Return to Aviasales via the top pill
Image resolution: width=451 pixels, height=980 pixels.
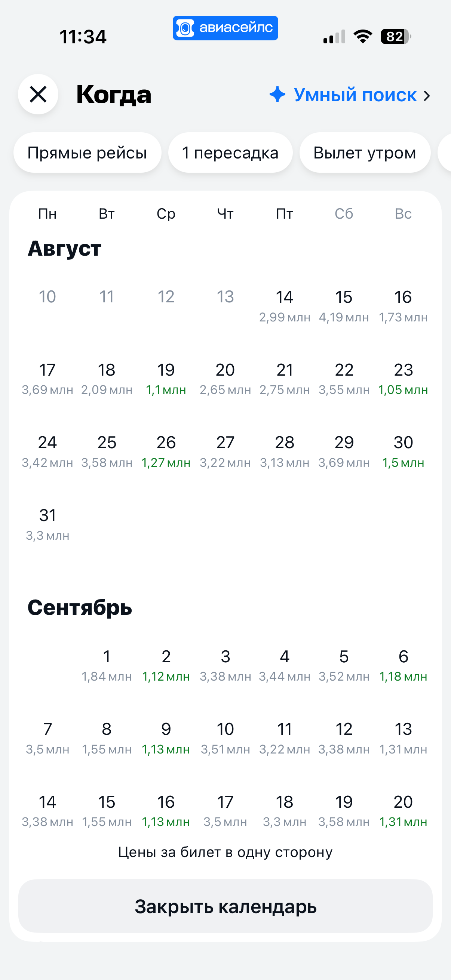point(225,28)
